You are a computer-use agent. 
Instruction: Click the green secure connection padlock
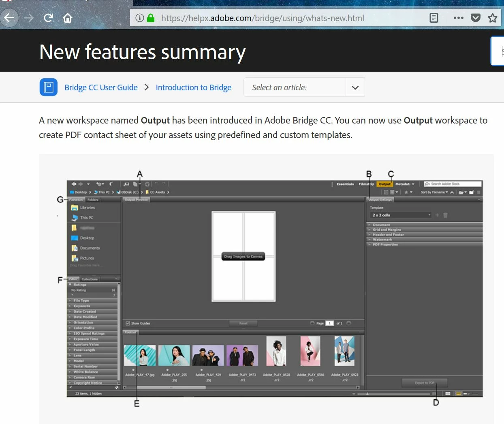[151, 18]
